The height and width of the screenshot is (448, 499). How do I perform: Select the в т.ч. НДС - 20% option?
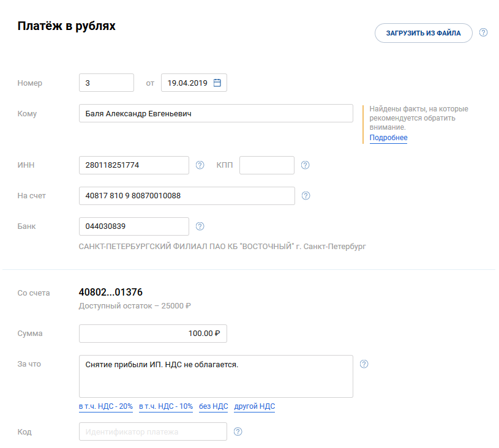coord(105,406)
